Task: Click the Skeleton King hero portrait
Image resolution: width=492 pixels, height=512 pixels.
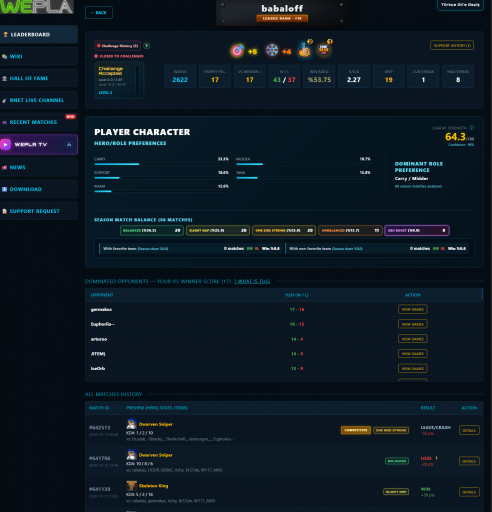Action: tap(131, 486)
